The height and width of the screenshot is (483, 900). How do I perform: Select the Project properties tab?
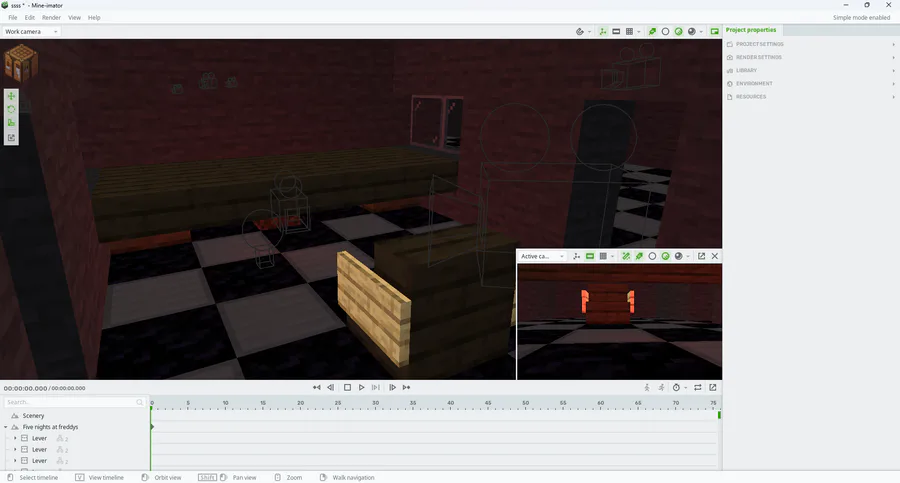[x=751, y=30]
